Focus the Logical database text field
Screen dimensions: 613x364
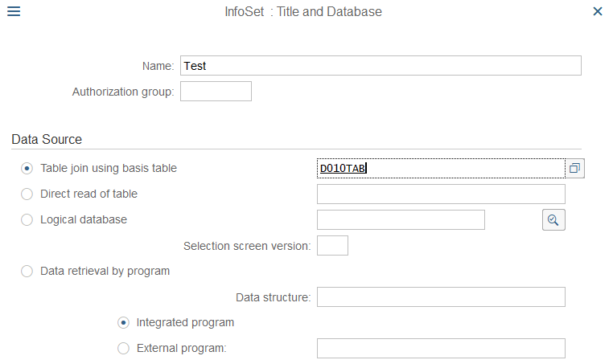click(x=401, y=219)
